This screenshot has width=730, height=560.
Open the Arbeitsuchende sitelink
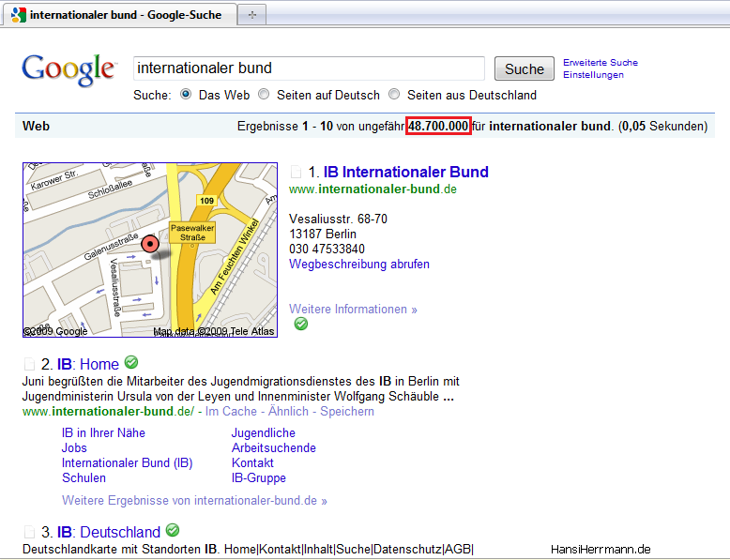[x=274, y=447]
